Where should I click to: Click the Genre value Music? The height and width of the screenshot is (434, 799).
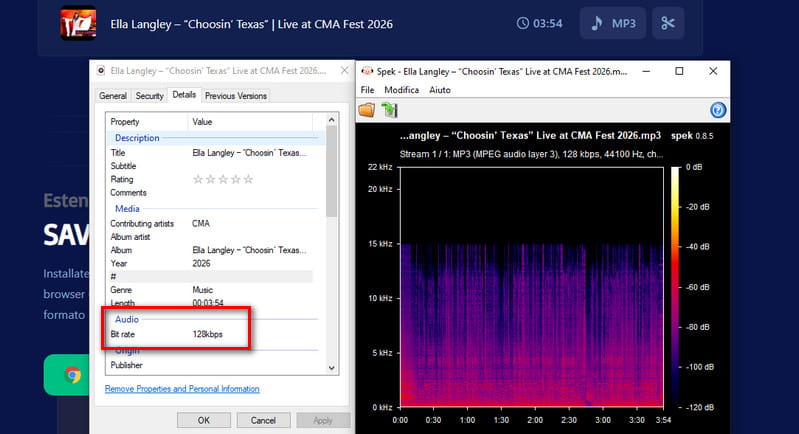(202, 290)
